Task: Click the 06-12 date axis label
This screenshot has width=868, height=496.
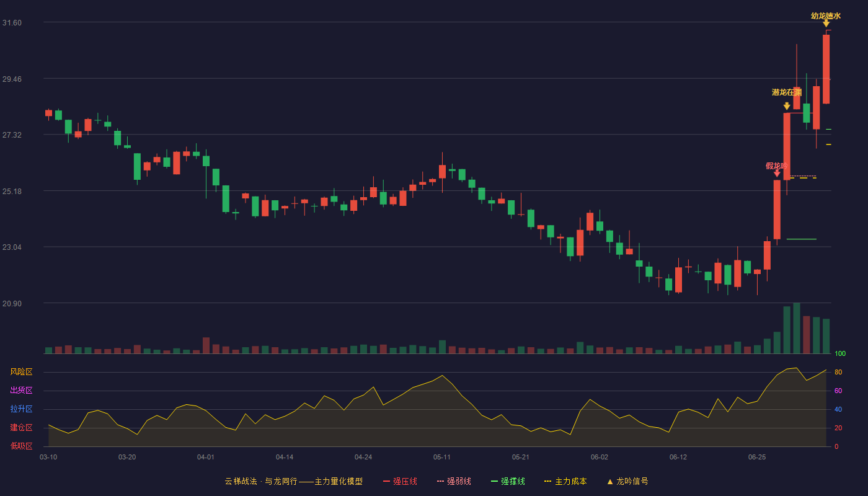Action: (x=678, y=457)
